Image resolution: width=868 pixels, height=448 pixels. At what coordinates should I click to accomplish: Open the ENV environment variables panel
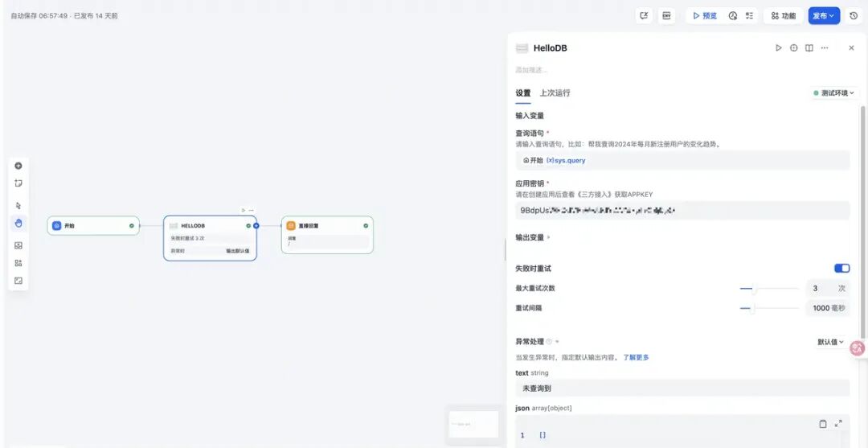[x=666, y=16]
